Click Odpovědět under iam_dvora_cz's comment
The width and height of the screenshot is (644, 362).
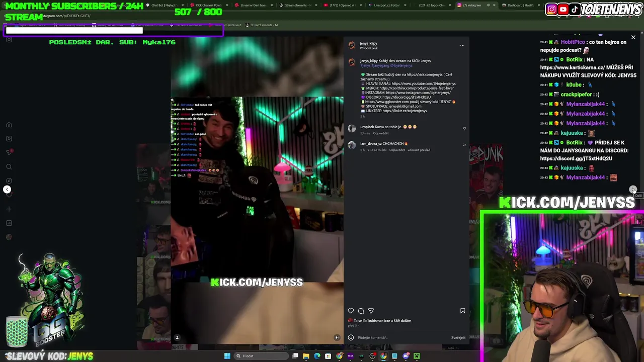tap(397, 150)
